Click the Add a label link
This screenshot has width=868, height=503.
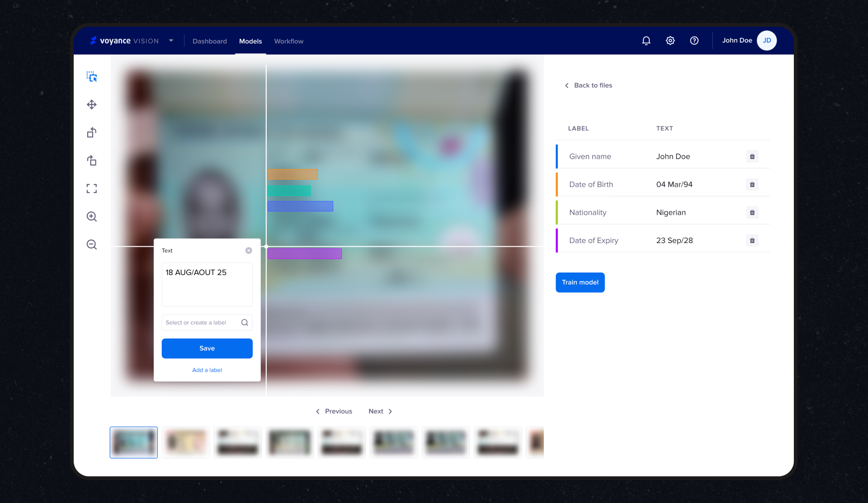click(207, 370)
